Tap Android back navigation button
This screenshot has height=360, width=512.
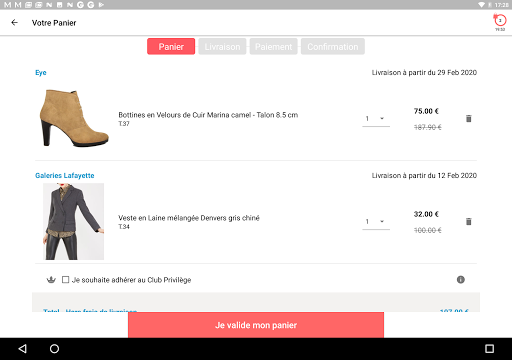(22, 349)
